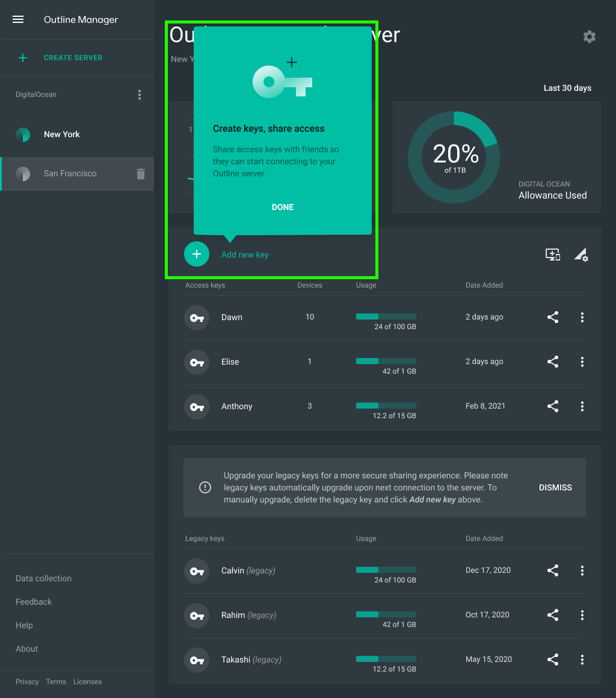Click Rahim's usage progress bar

[386, 615]
